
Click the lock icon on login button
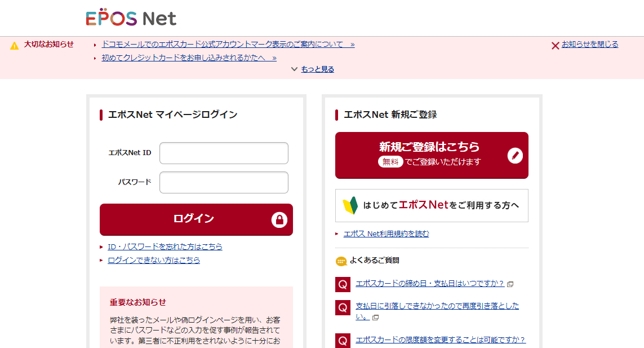279,219
